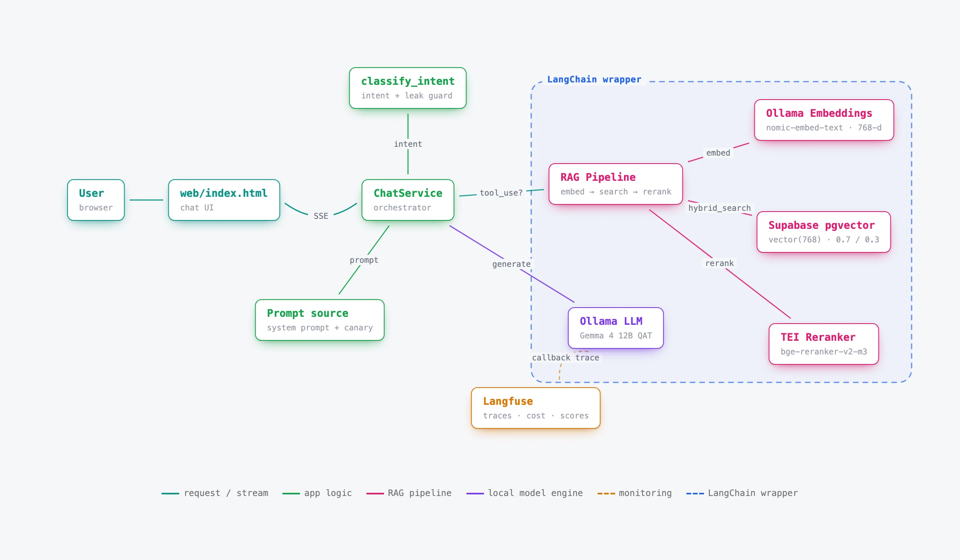This screenshot has height=560, width=960.
Task: Click the 'Gemma 4 12B QAT' subtitle
Action: (616, 336)
